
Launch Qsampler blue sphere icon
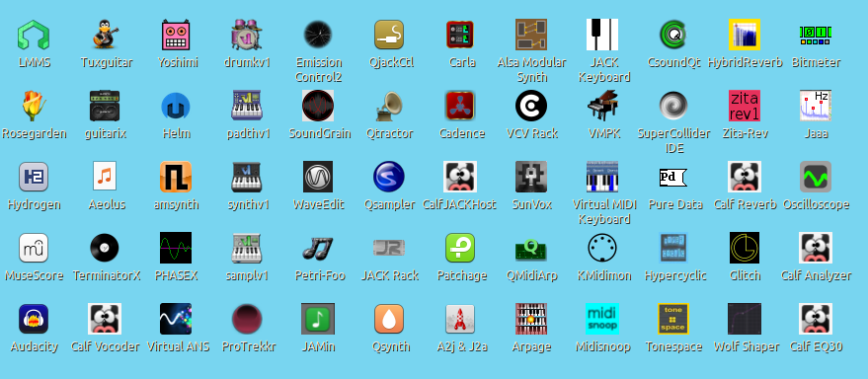tap(389, 177)
